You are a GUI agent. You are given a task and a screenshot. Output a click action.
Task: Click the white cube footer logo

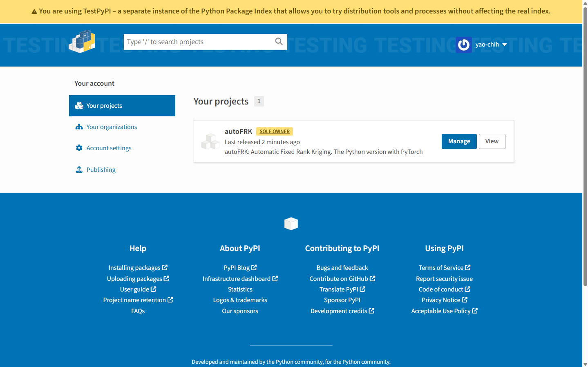[291, 223]
